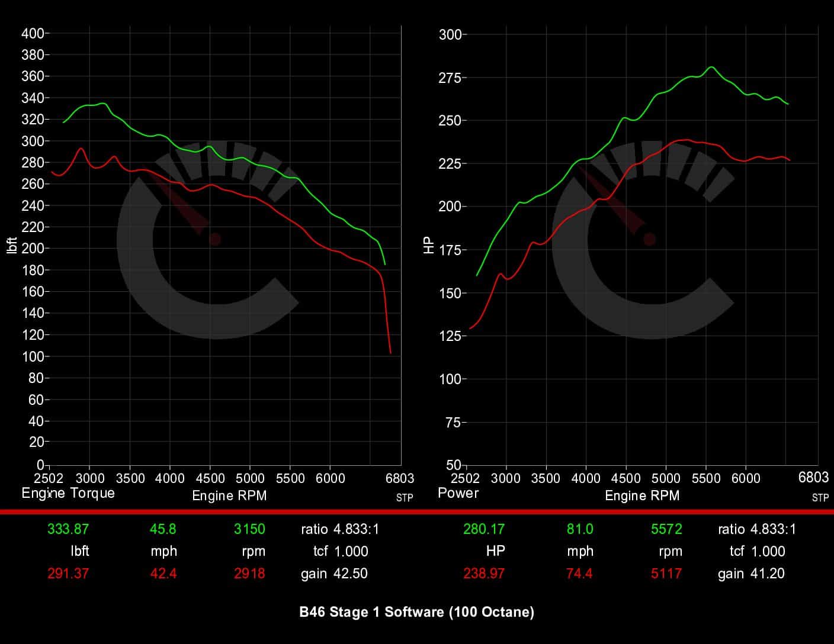Click the Engine Torque chart label
834x644 pixels.
tap(68, 493)
